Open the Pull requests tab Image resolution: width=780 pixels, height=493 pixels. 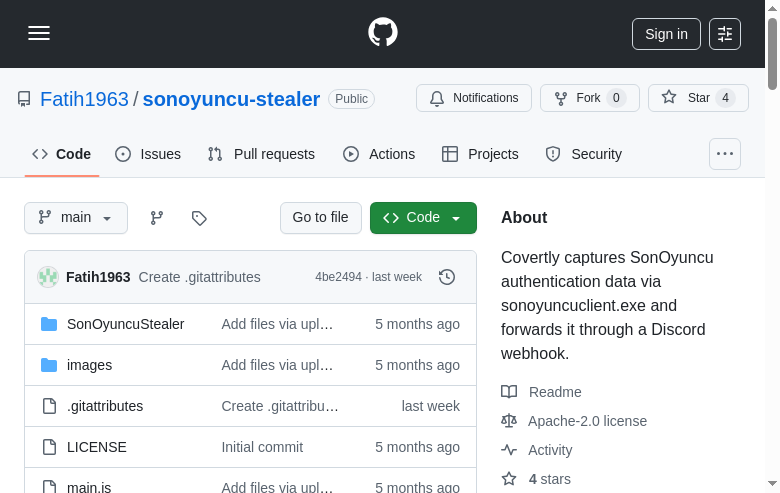coord(261,154)
